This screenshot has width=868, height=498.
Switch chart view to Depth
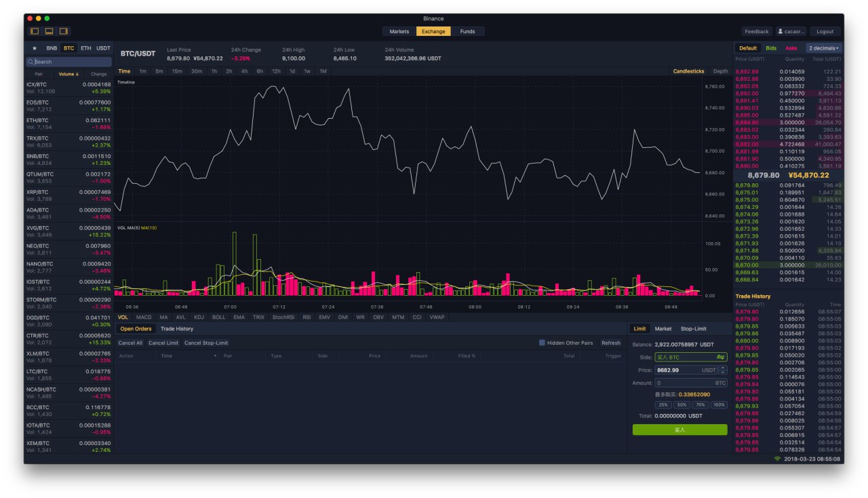pyautogui.click(x=720, y=71)
